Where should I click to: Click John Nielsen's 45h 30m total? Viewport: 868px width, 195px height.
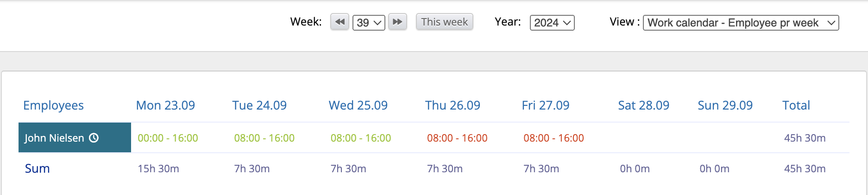tap(805, 138)
